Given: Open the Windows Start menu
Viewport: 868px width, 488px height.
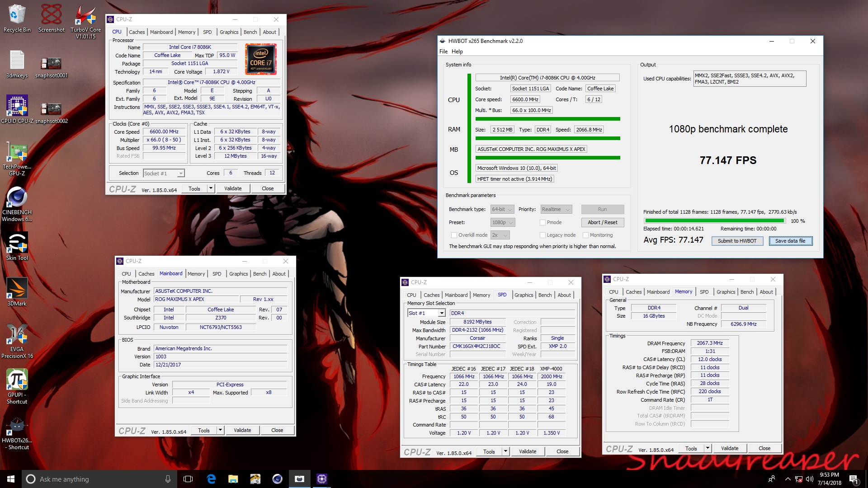Looking at the screenshot, I should point(11,479).
